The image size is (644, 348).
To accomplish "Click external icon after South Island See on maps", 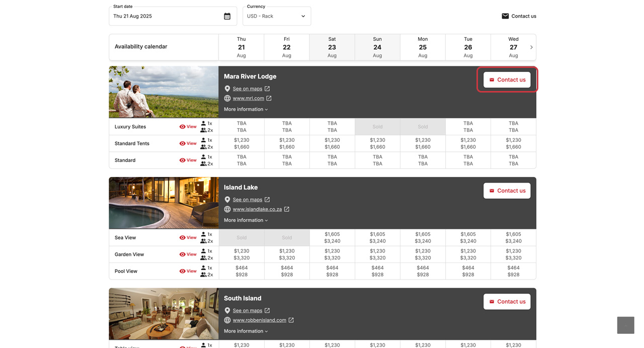I will tap(267, 311).
